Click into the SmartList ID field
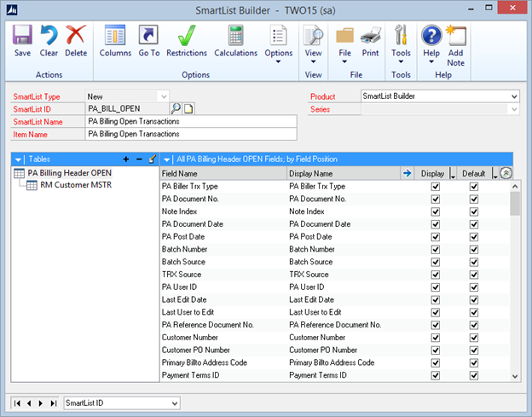The image size is (532, 417). pos(127,108)
